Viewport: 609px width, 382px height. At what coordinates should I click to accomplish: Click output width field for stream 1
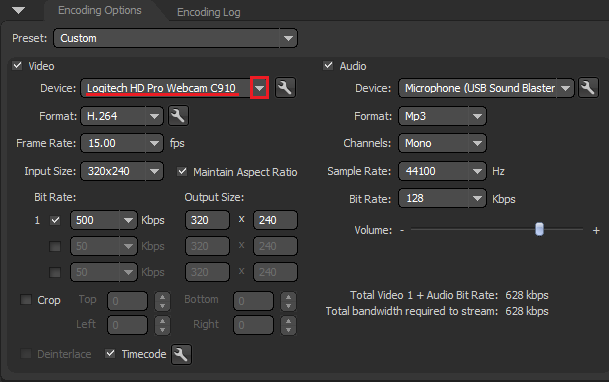(x=207, y=220)
